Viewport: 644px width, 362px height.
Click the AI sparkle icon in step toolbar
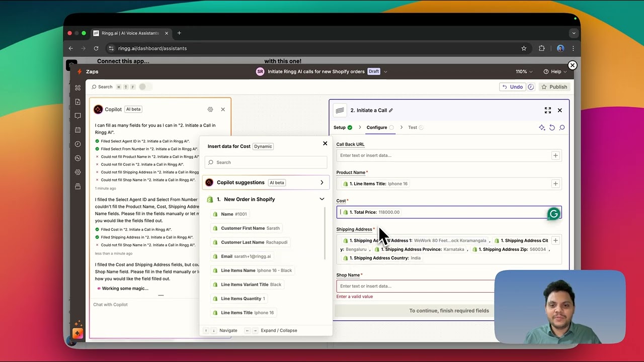point(542,128)
